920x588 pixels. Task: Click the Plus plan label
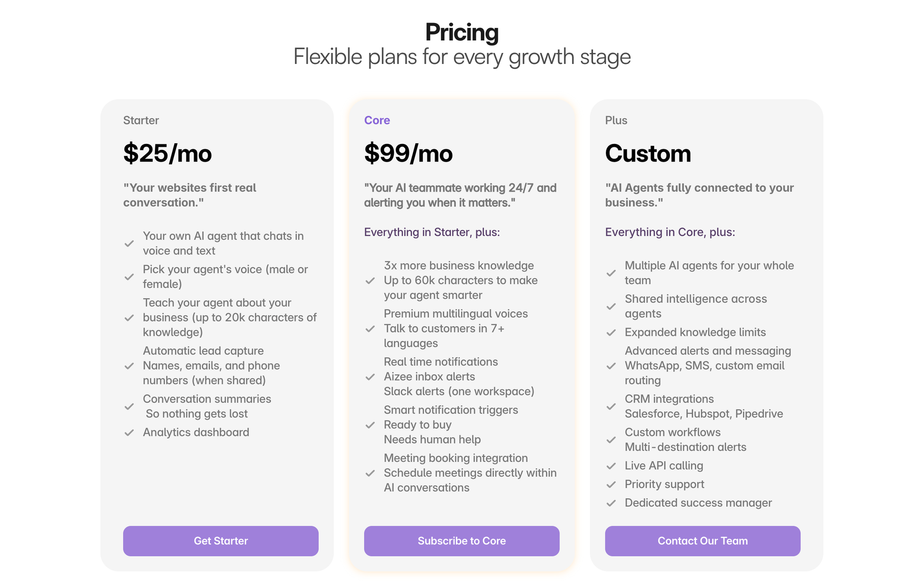tap(616, 120)
